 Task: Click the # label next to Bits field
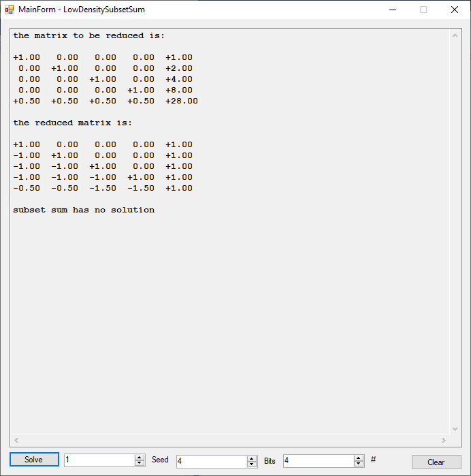click(373, 460)
